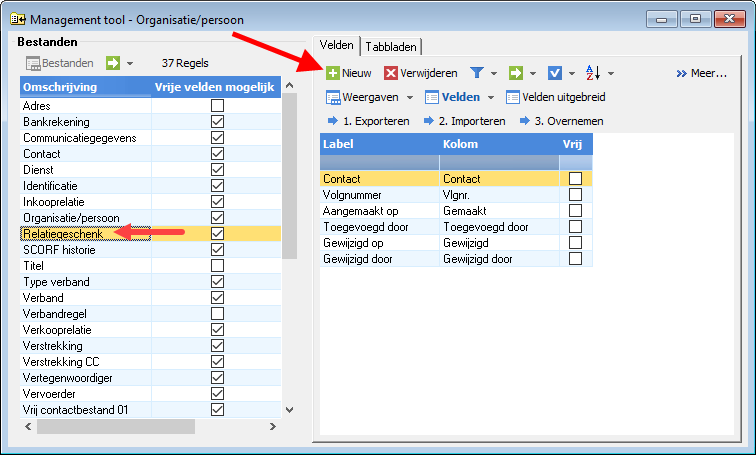Click the blue funnel filter icon

point(477,73)
